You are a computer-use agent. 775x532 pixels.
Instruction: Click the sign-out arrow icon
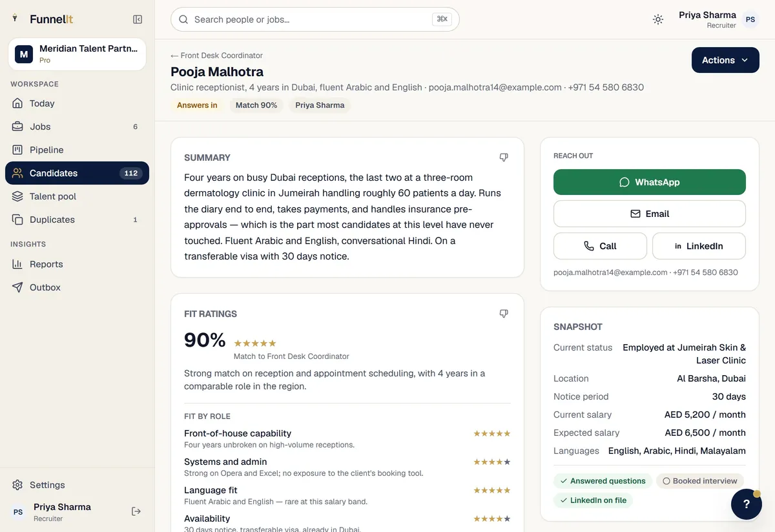(136, 511)
